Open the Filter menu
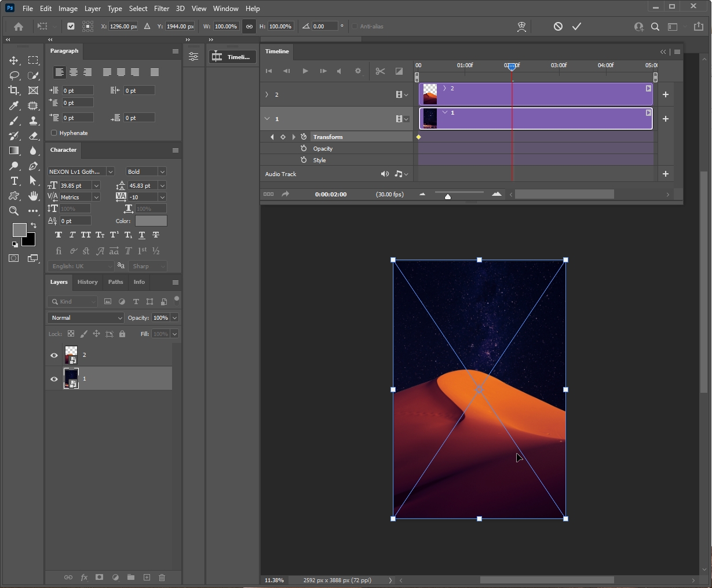Screen dimensions: 712x588 [x=162, y=9]
